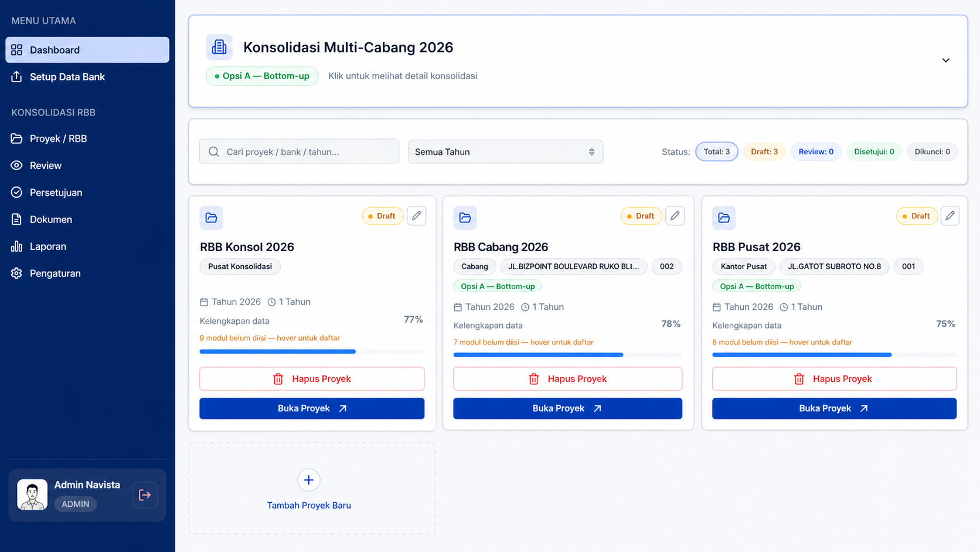Go to Laporan menu item

(87, 246)
